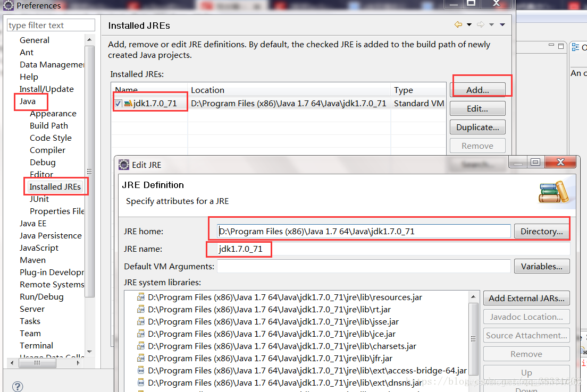Select Appearance under Java
Screen dimensions: 587x392
pos(53,113)
